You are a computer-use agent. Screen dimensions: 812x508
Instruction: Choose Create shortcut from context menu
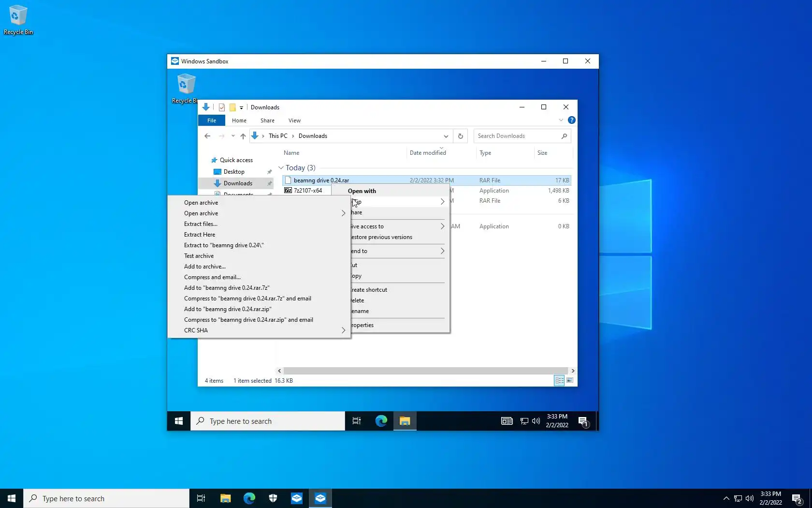[369, 290]
